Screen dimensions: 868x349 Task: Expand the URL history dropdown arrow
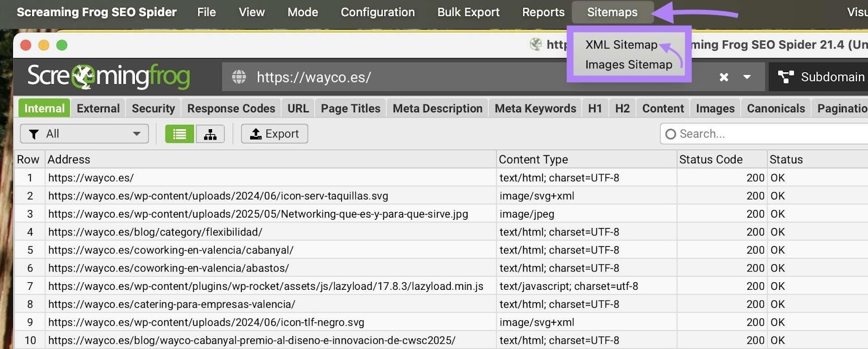point(747,77)
